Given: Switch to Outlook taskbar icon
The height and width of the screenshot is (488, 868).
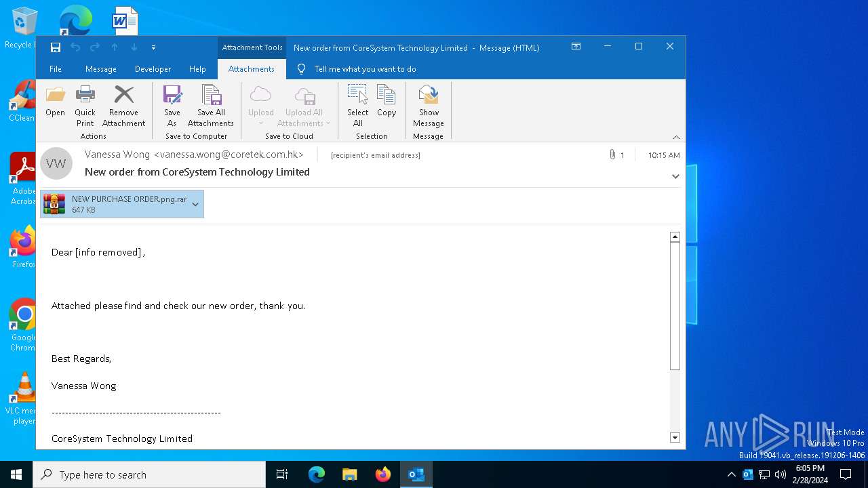Looking at the screenshot, I should point(416,474).
